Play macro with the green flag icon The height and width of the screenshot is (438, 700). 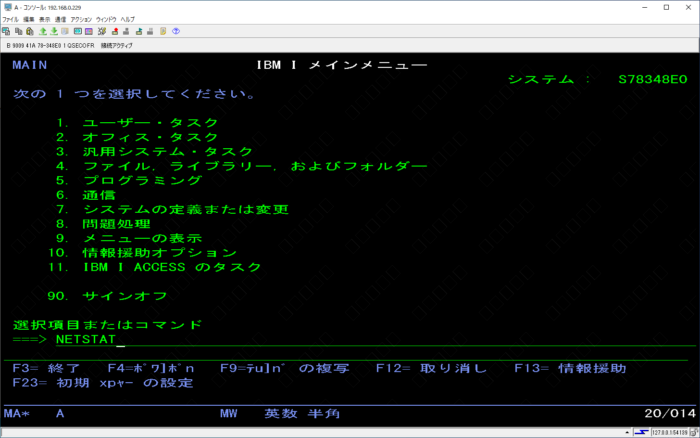139,31
